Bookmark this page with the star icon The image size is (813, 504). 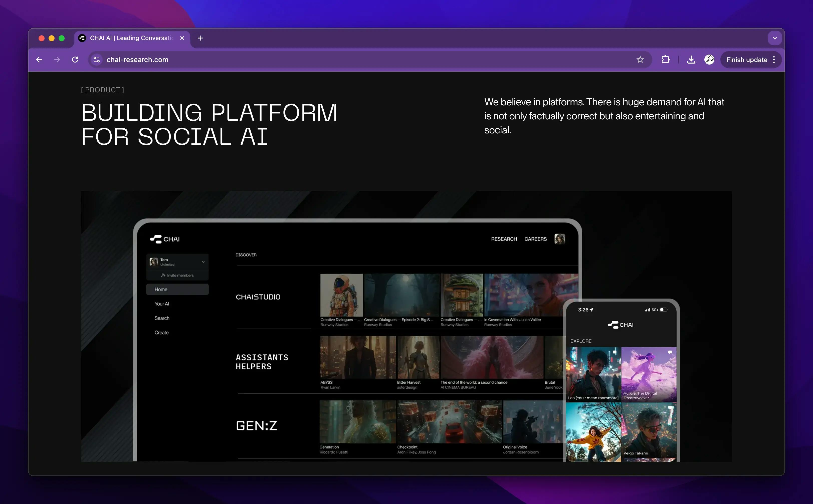[640, 60]
